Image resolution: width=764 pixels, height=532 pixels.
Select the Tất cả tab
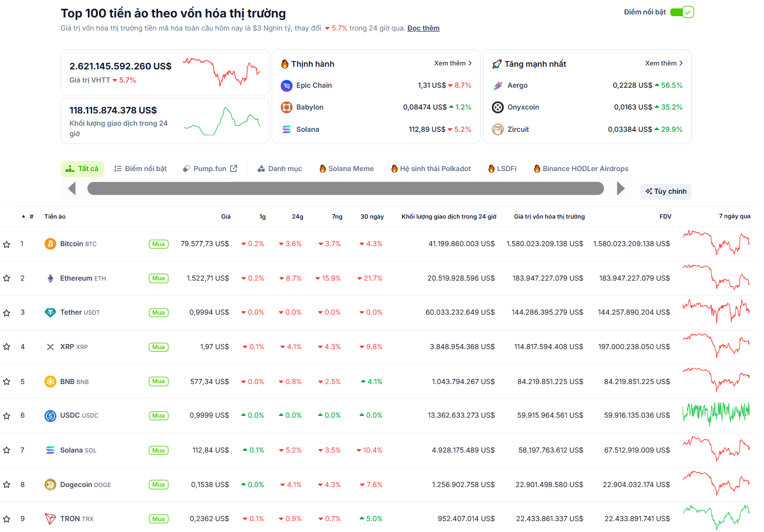click(82, 169)
